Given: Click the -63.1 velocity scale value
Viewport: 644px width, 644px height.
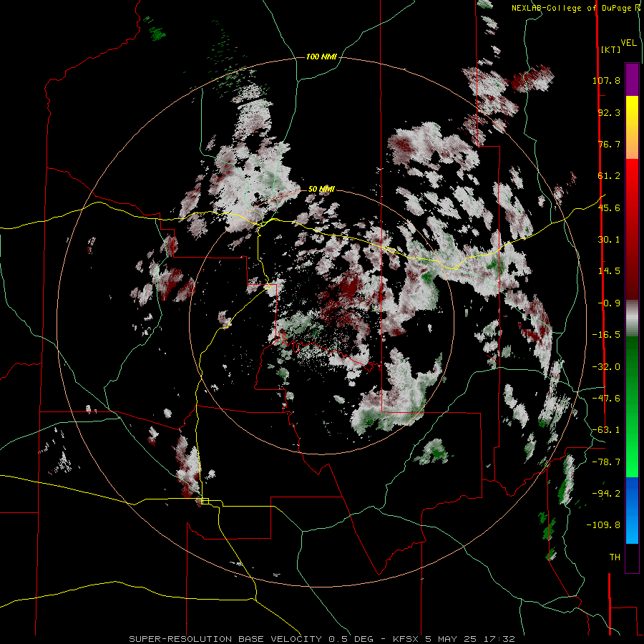Looking at the screenshot, I should (606, 430).
